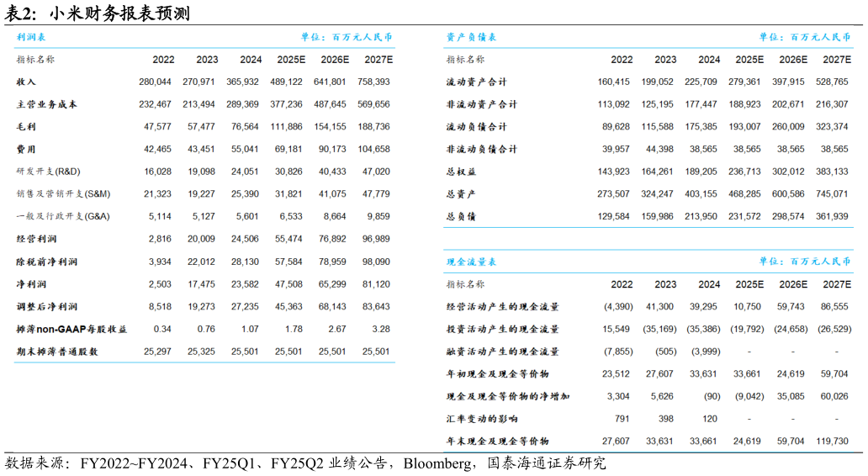Select R&D value 24,051
Viewport: 868px width, 476px height.
(x=245, y=172)
